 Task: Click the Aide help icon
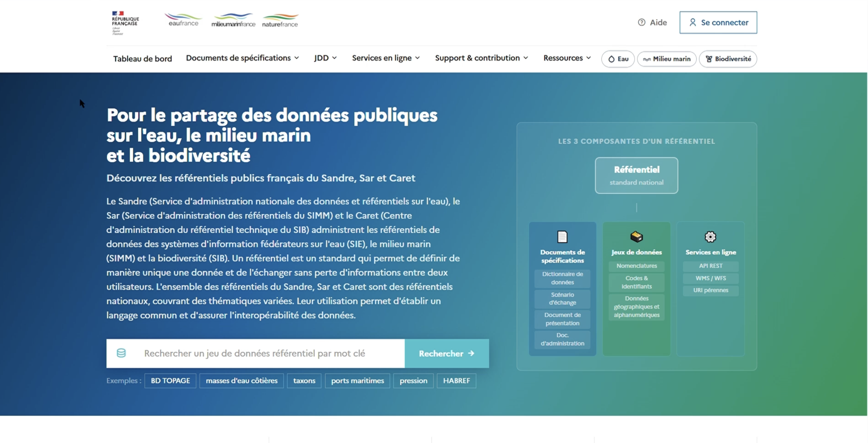coord(642,22)
